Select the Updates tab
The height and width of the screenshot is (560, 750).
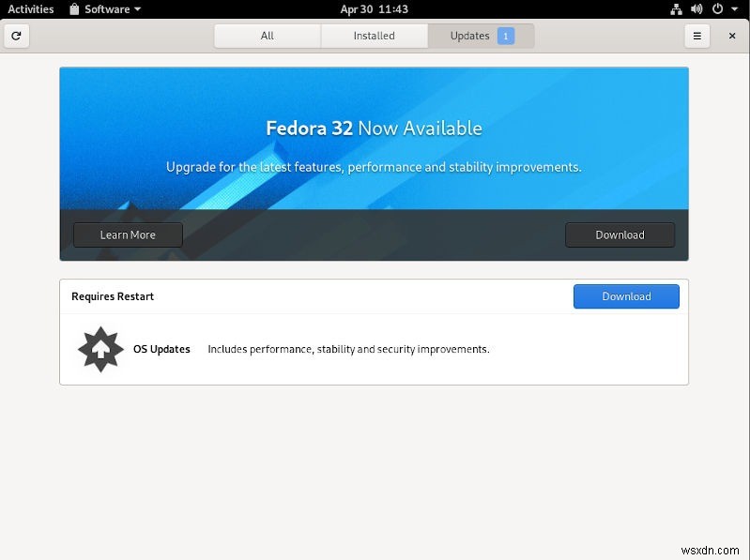[481, 36]
